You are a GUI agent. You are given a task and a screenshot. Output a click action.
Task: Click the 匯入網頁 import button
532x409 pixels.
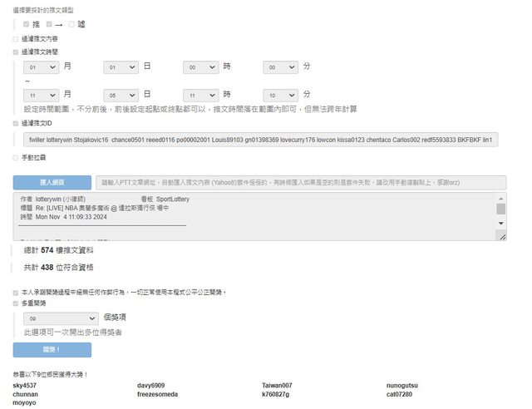(52, 182)
